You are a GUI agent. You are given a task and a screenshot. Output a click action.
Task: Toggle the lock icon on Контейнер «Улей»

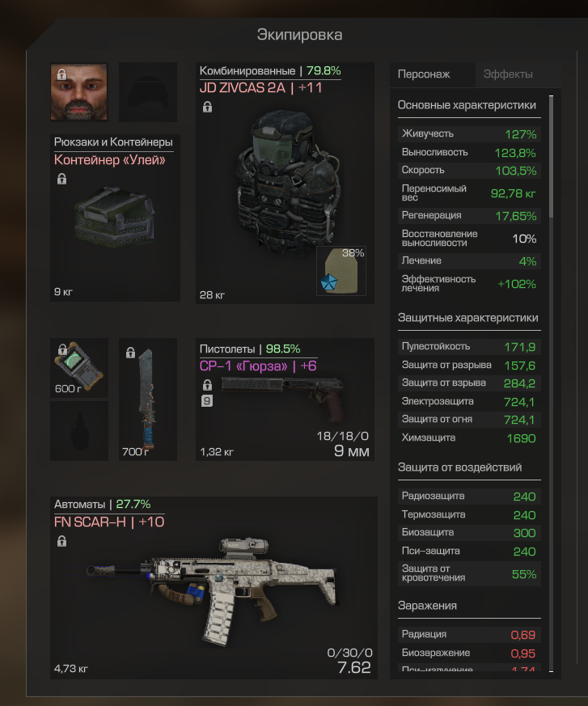pyautogui.click(x=61, y=179)
